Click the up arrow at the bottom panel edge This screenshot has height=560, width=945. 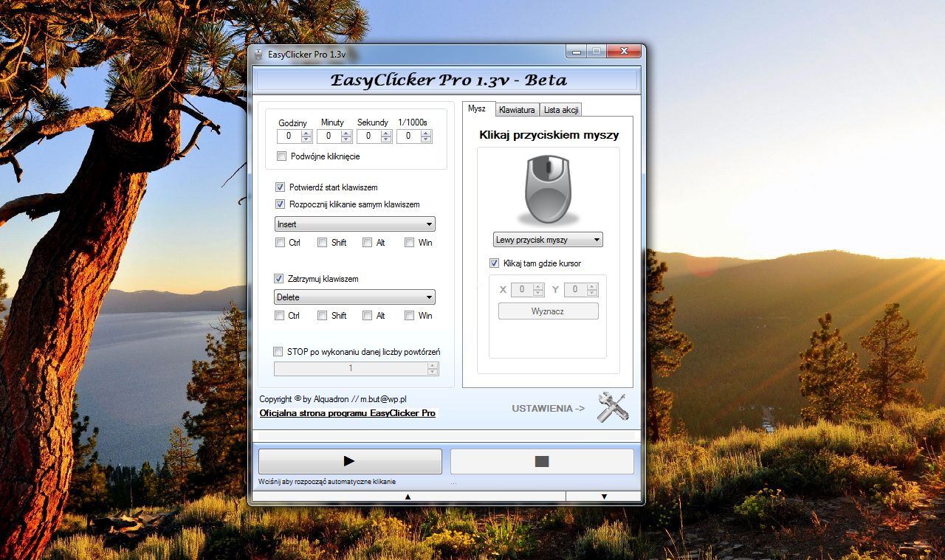(407, 497)
